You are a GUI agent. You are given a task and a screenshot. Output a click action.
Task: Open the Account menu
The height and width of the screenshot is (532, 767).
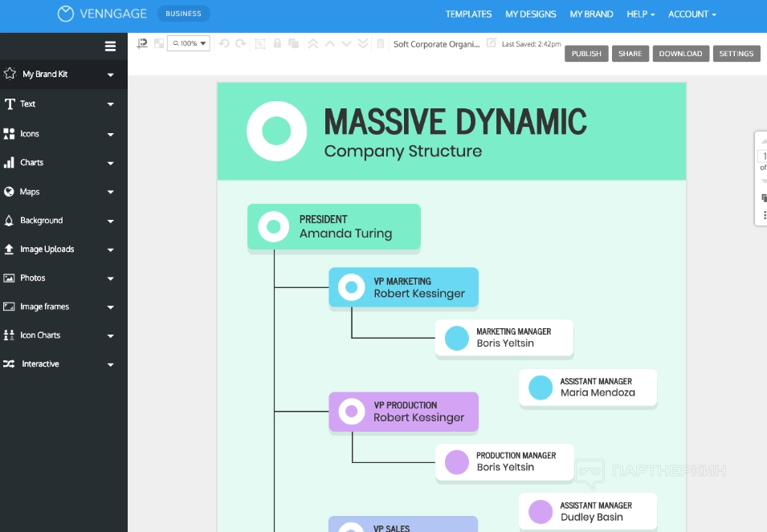692,14
